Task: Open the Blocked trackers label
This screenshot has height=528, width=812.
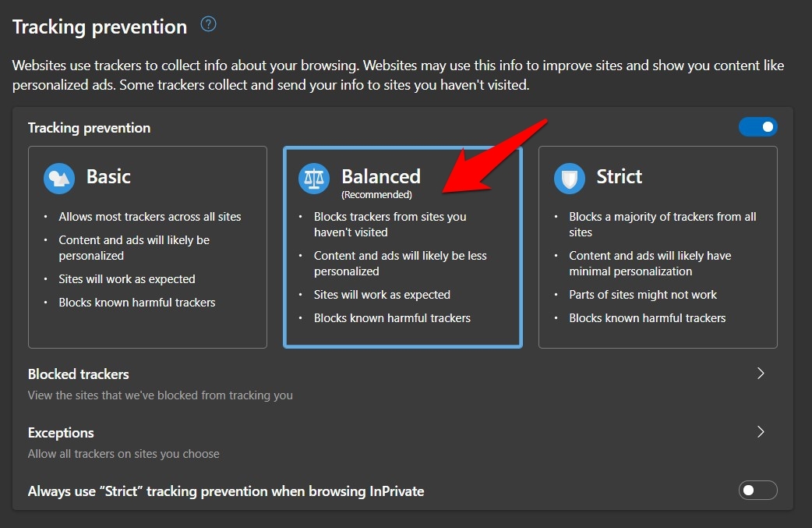Action: (79, 374)
